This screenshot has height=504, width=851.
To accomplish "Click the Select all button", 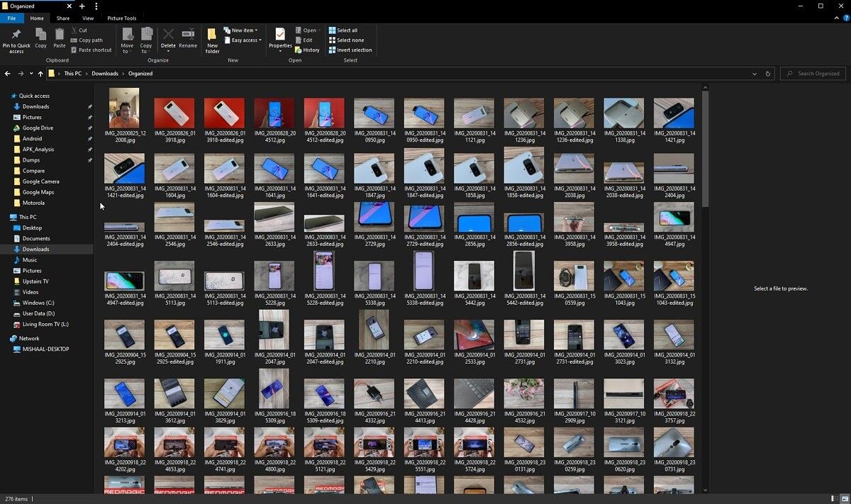I will (x=345, y=30).
